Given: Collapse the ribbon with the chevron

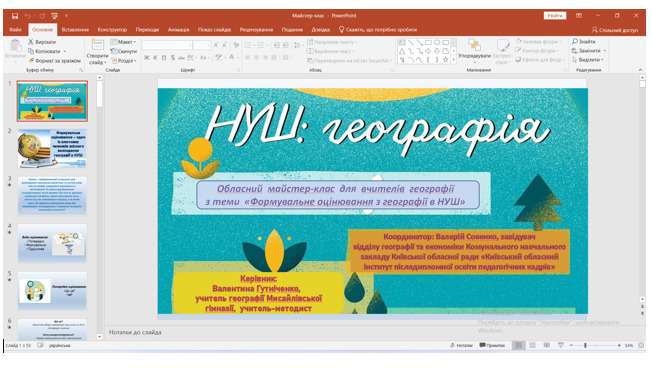Looking at the screenshot, I should pos(640,70).
